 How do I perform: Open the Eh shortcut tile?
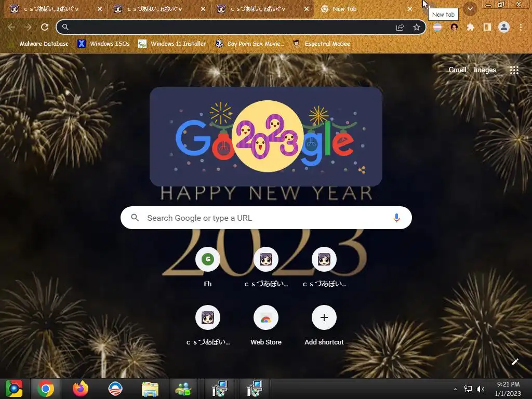[208, 267]
